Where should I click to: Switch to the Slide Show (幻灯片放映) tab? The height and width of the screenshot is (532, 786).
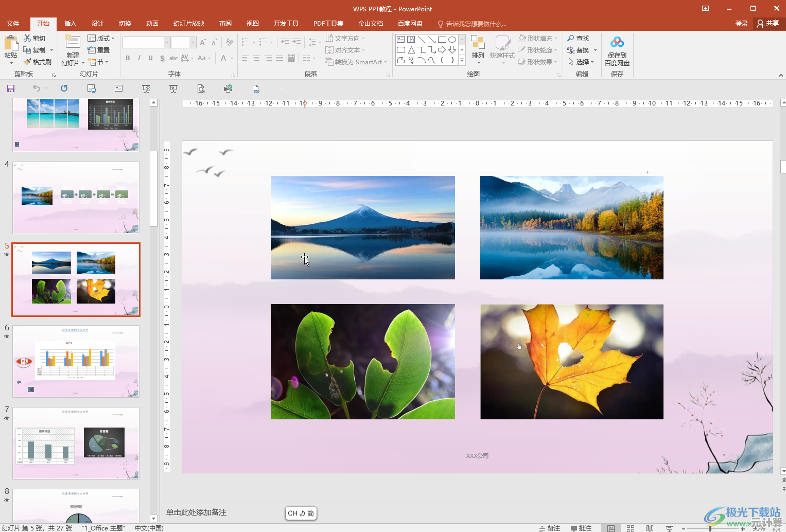[189, 23]
